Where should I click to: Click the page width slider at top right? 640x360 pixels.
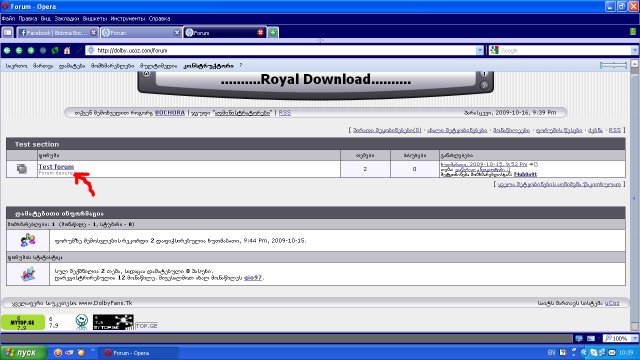613,65
